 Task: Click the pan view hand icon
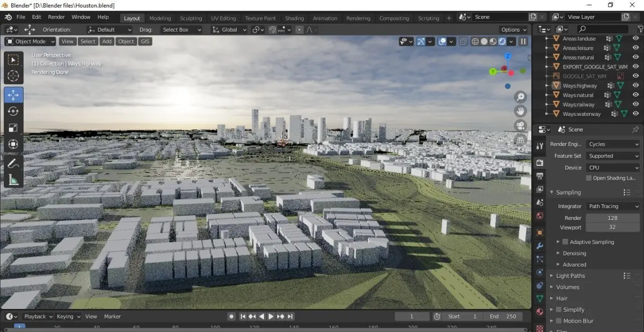coord(520,111)
